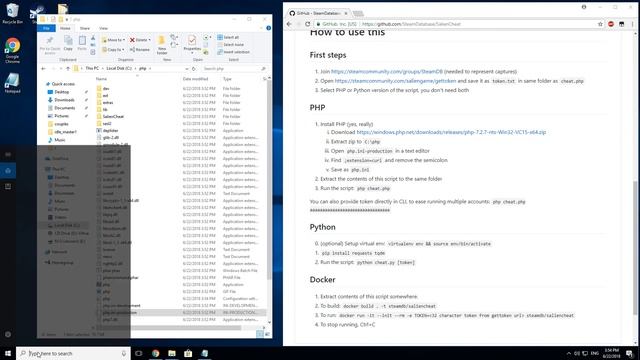Image resolution: width=640 pixels, height=360 pixels.
Task: Click the Explorer vertical scrollbar
Action: click(x=269, y=180)
